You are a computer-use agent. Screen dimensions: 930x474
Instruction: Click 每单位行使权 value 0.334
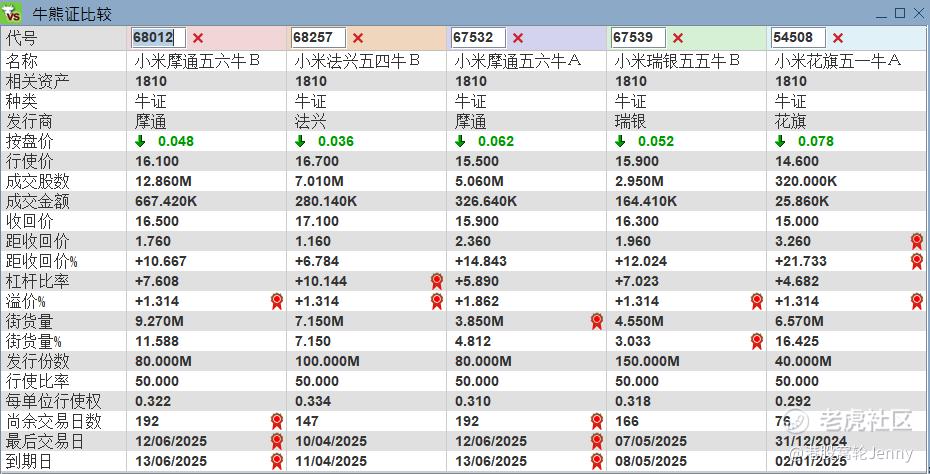pos(313,402)
